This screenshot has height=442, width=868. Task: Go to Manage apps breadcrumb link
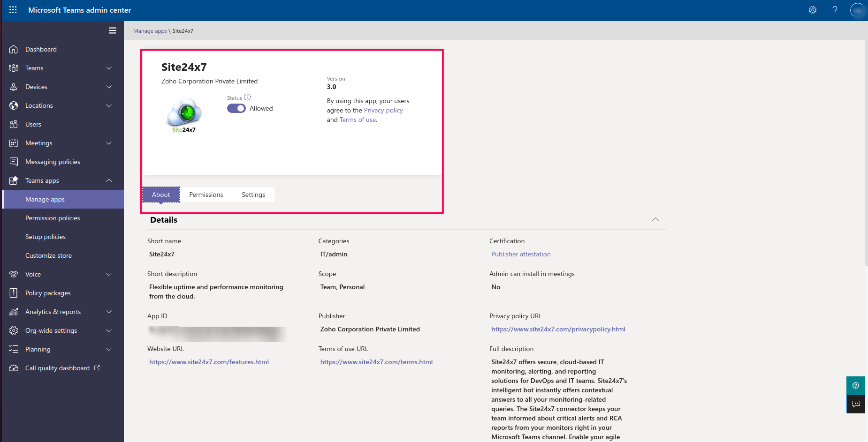pos(150,31)
